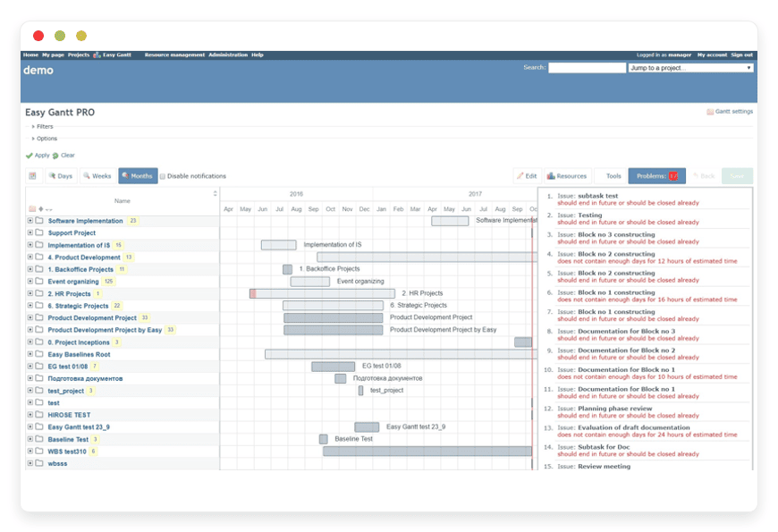The width and height of the screenshot is (778, 532).
Task: Click folder icon of 6. Strategic Projects
Action: (x=39, y=305)
